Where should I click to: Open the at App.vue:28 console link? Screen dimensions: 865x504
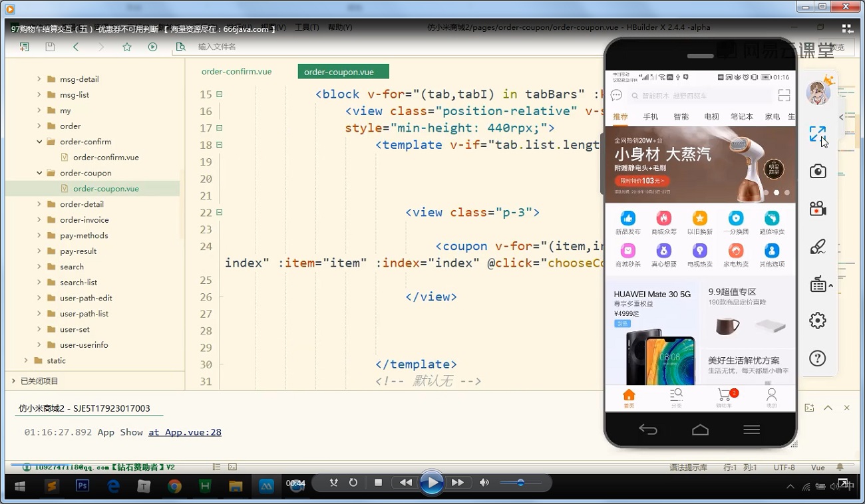(x=185, y=432)
